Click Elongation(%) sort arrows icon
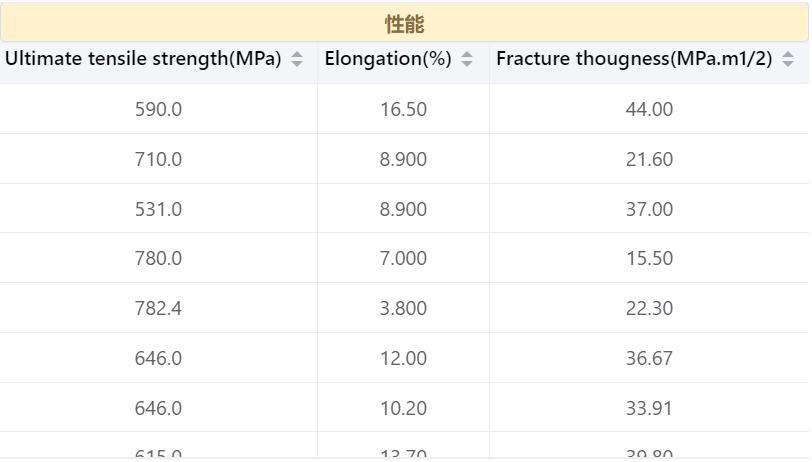Screen dimensions: 812x462 (467, 59)
